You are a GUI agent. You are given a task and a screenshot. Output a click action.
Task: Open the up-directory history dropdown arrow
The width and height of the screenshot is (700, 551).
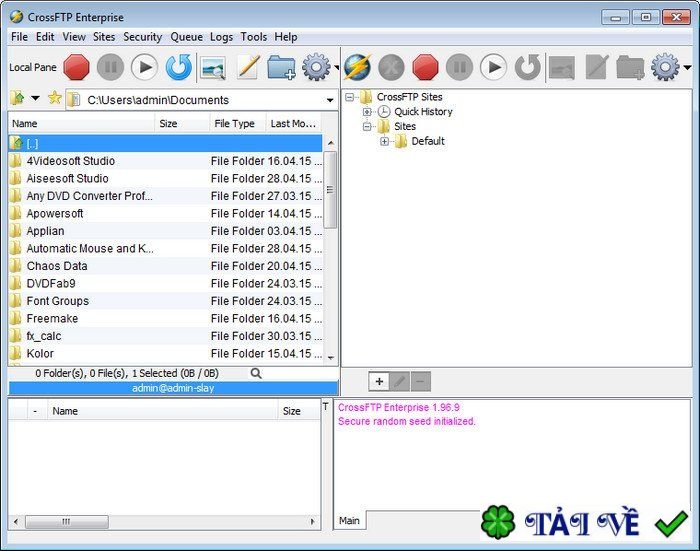[x=35, y=98]
